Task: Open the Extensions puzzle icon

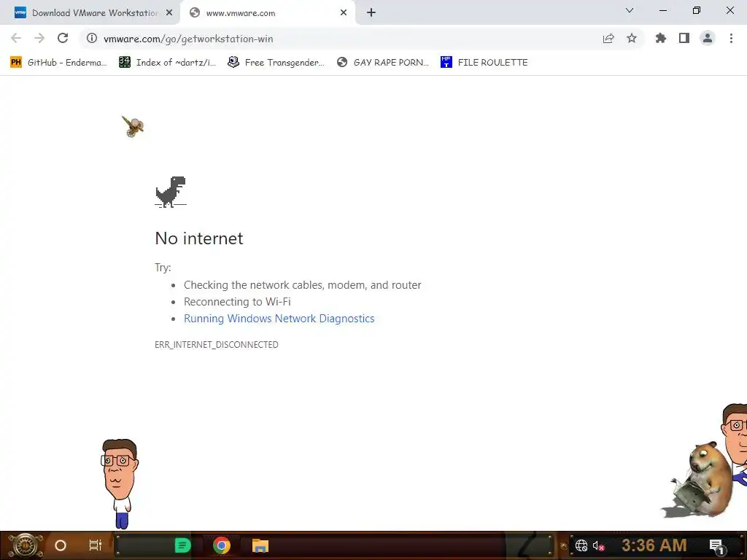Action: click(x=661, y=38)
